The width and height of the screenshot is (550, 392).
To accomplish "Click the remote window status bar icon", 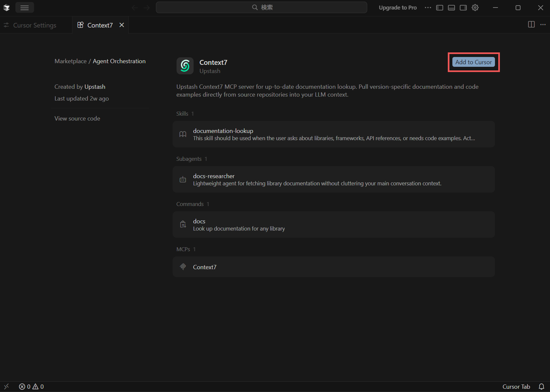I will (x=6, y=387).
